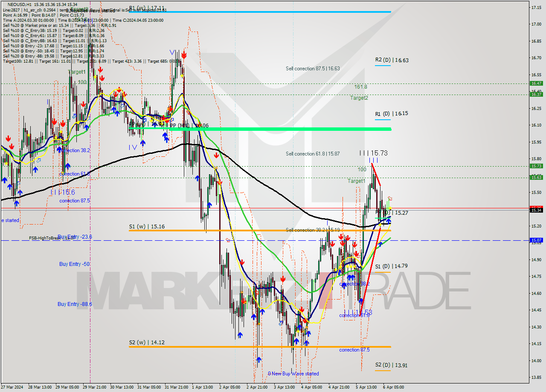Click the cyan R1 (w) resistance line
The image size is (546, 392).
coord(260,12)
